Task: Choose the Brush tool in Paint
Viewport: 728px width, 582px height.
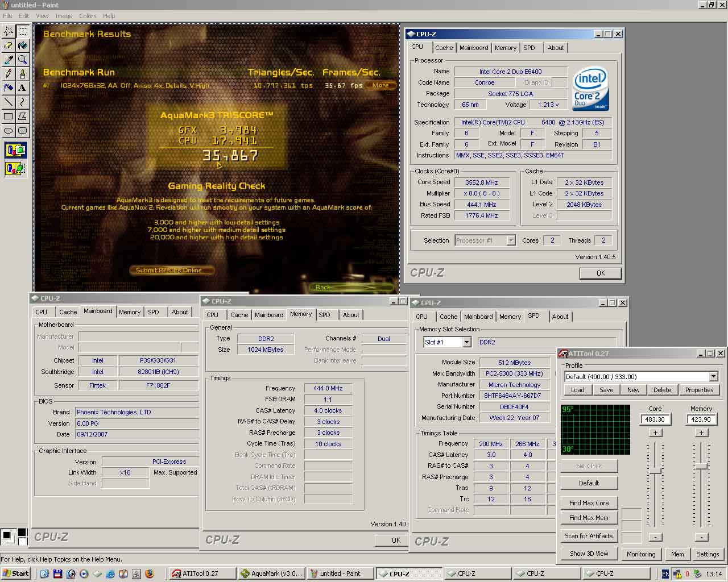Action: [23, 74]
